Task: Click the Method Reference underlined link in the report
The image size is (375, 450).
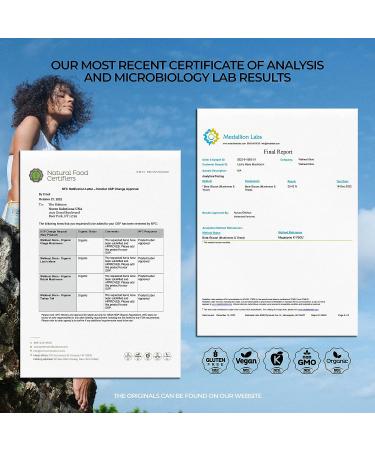Action: [290, 233]
